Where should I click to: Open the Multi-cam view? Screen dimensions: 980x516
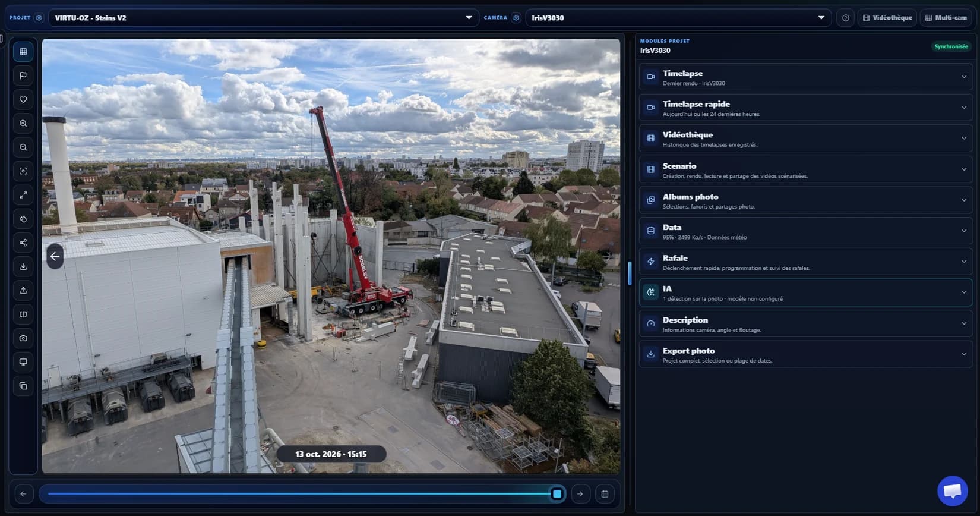(x=946, y=18)
